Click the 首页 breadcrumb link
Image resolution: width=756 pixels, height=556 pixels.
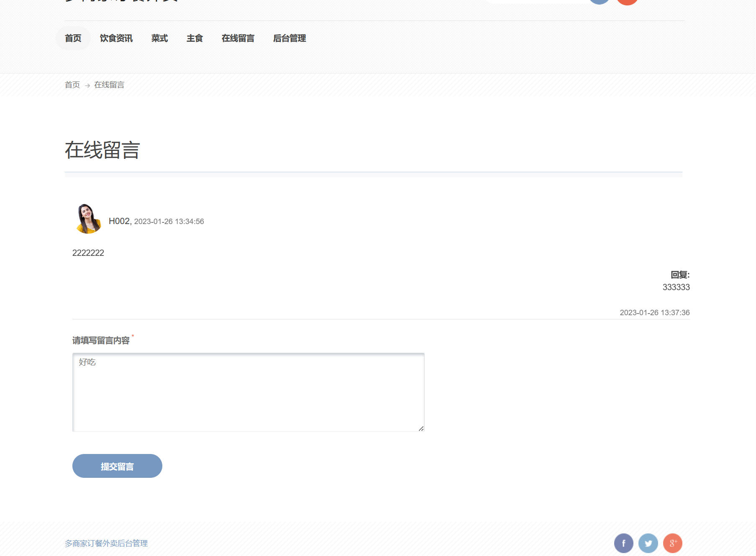[x=72, y=84]
